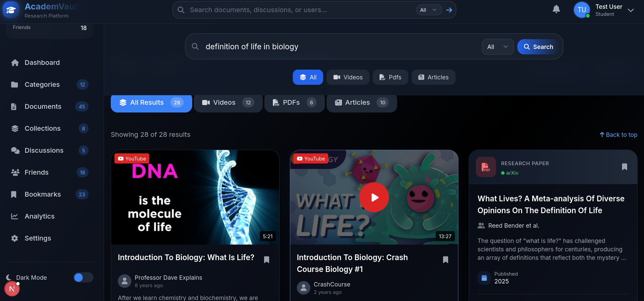This screenshot has height=301, width=644.
Task: Play the 'What Is Life?' CrashCourse video
Action: click(x=374, y=197)
